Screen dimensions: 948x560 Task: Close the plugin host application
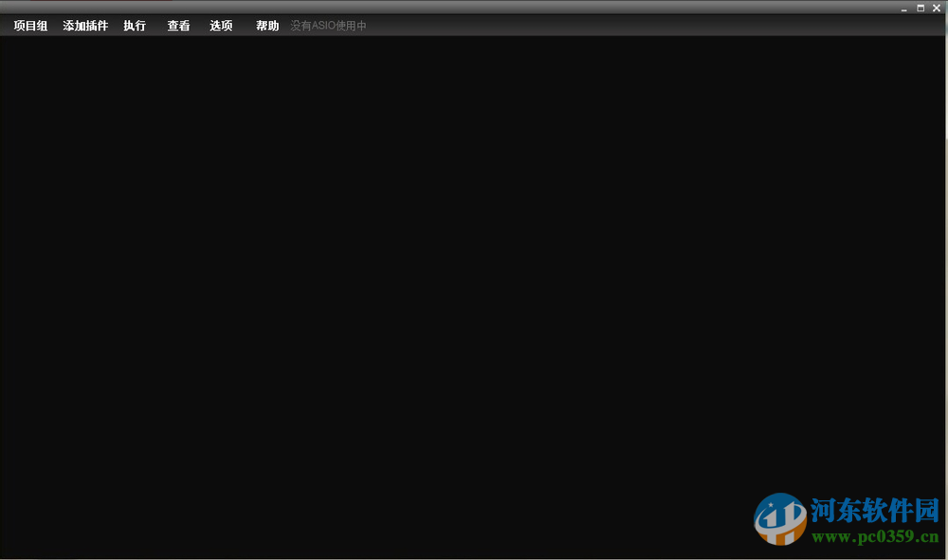(937, 8)
